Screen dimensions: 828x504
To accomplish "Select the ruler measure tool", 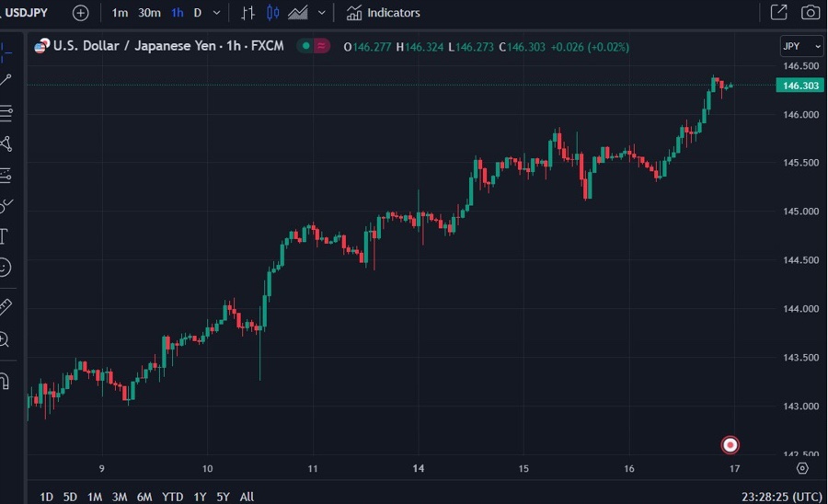I will (x=6, y=306).
